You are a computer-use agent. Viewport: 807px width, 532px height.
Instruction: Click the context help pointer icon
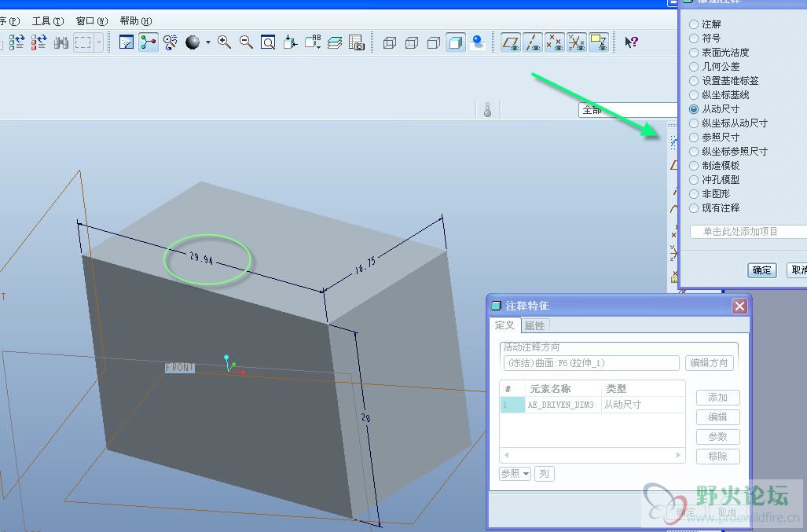tap(631, 42)
